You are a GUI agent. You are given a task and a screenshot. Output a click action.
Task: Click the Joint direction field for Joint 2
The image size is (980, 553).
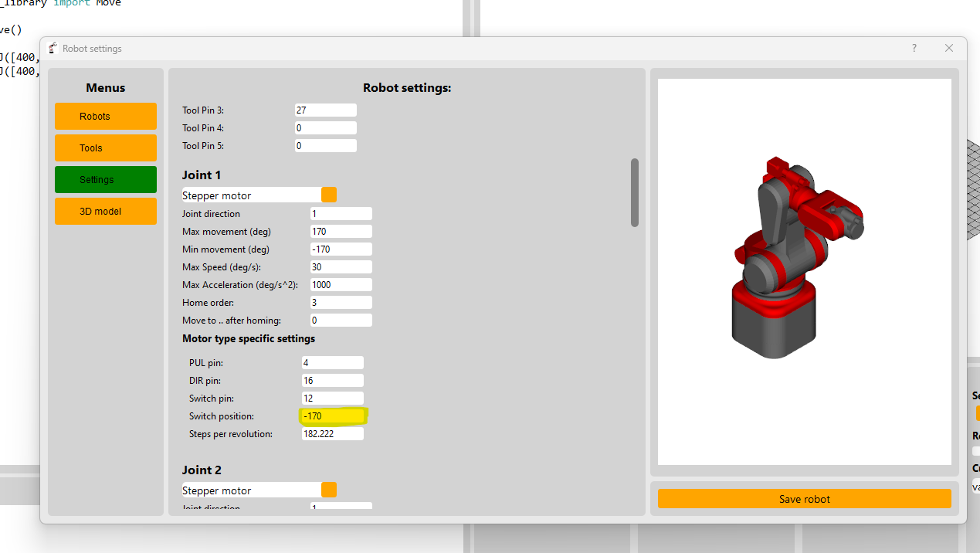coord(341,507)
